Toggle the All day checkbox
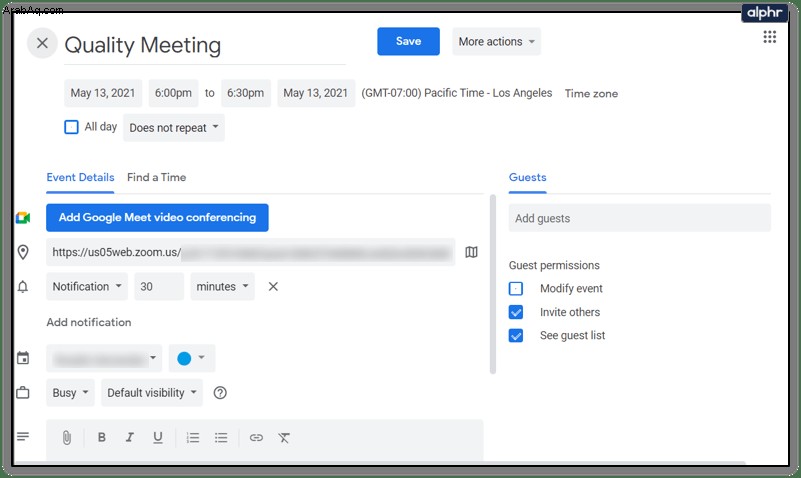The image size is (801, 478). 72,127
